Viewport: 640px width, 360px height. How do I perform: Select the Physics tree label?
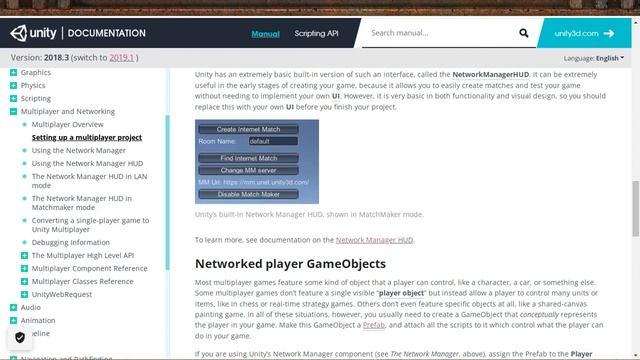(x=33, y=85)
